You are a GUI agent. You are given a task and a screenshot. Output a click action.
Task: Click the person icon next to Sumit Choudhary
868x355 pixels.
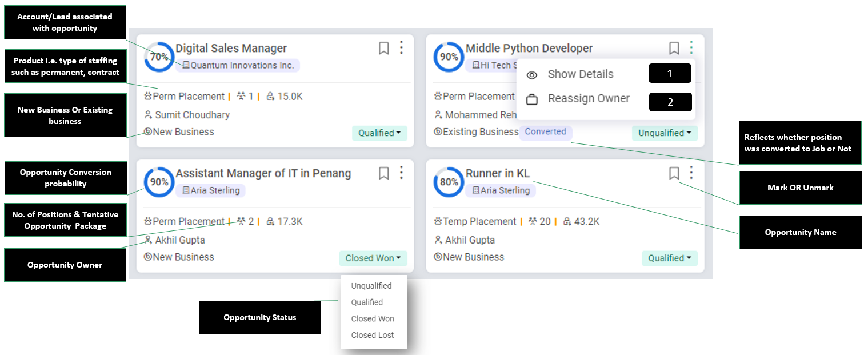[x=149, y=115]
